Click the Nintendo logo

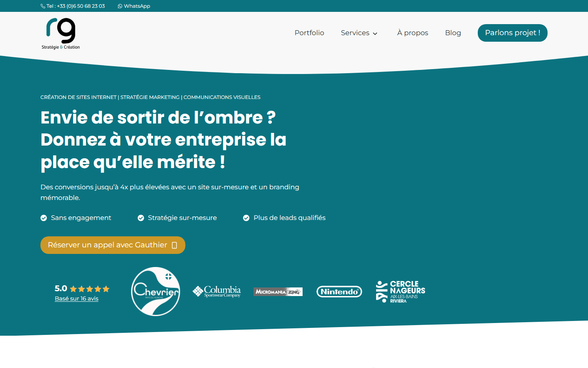339,292
